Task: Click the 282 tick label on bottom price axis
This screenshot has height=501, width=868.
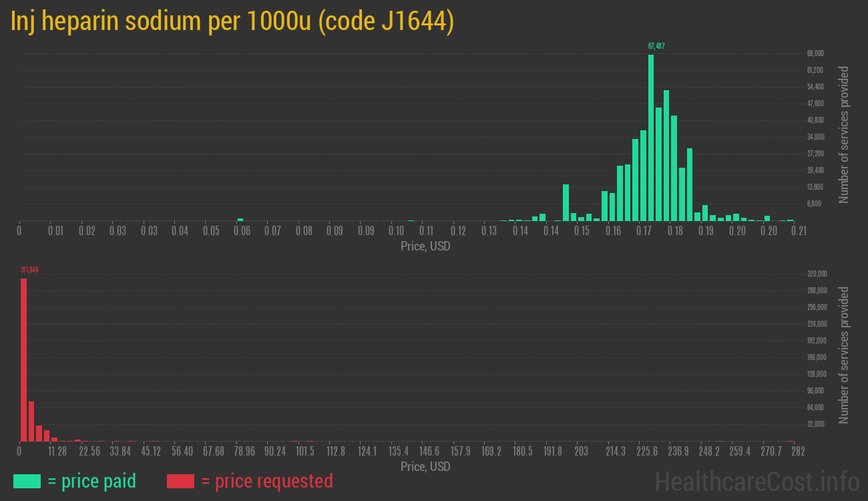Action: pyautogui.click(x=799, y=451)
